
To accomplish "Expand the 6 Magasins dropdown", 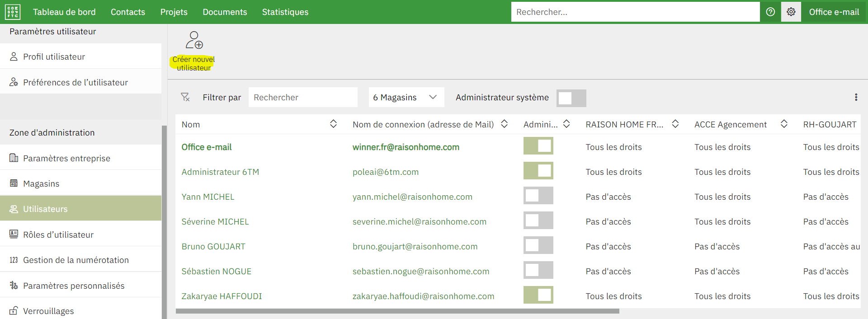I will (406, 98).
